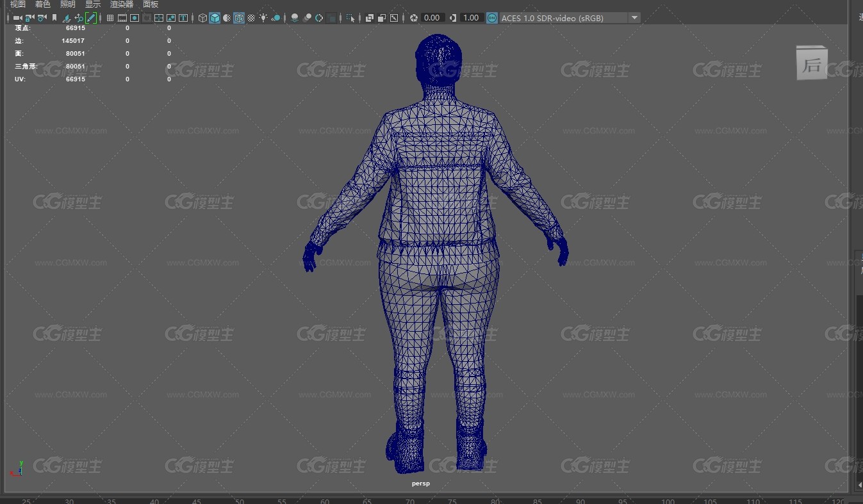The height and width of the screenshot is (504, 863).
Task: Click the gamma field showing 1.00
Action: (471, 18)
